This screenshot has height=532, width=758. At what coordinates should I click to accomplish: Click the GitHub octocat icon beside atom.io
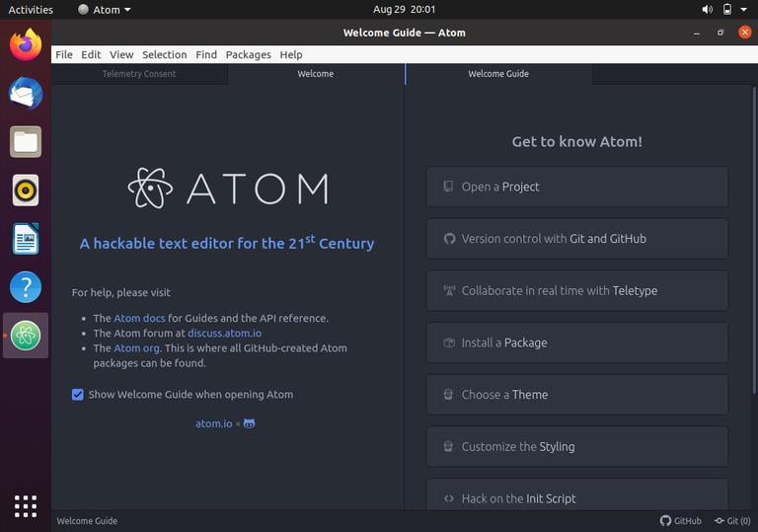(249, 423)
